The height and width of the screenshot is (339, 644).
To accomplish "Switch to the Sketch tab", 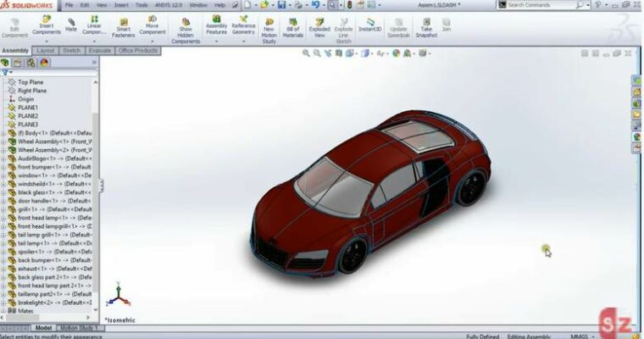I will pyautogui.click(x=71, y=51).
